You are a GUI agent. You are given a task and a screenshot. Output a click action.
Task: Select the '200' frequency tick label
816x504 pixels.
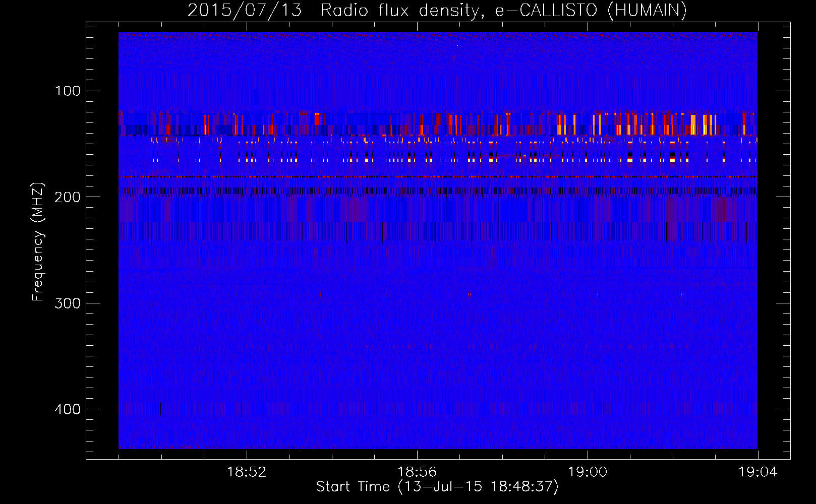click(x=68, y=197)
